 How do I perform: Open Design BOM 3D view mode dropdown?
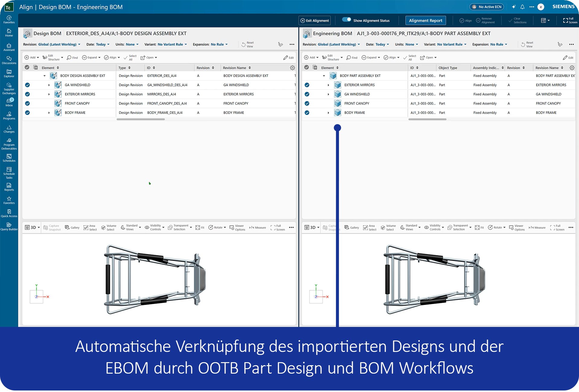click(32, 227)
